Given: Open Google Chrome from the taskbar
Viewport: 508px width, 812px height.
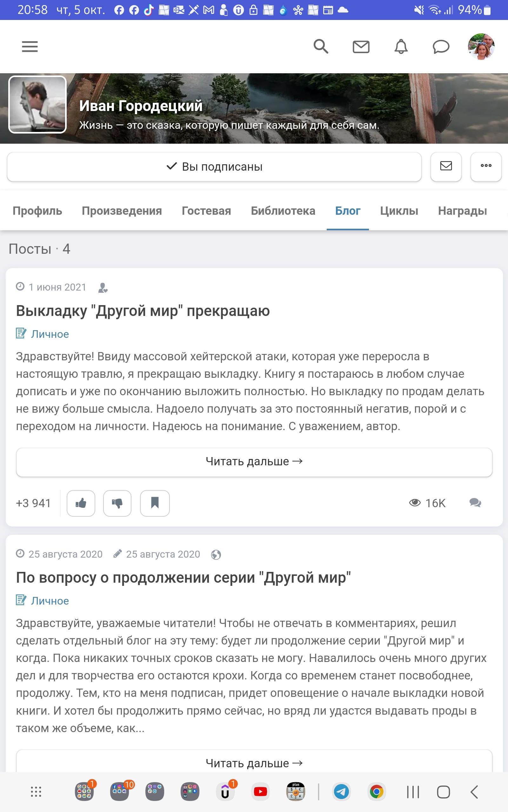Looking at the screenshot, I should (x=377, y=791).
